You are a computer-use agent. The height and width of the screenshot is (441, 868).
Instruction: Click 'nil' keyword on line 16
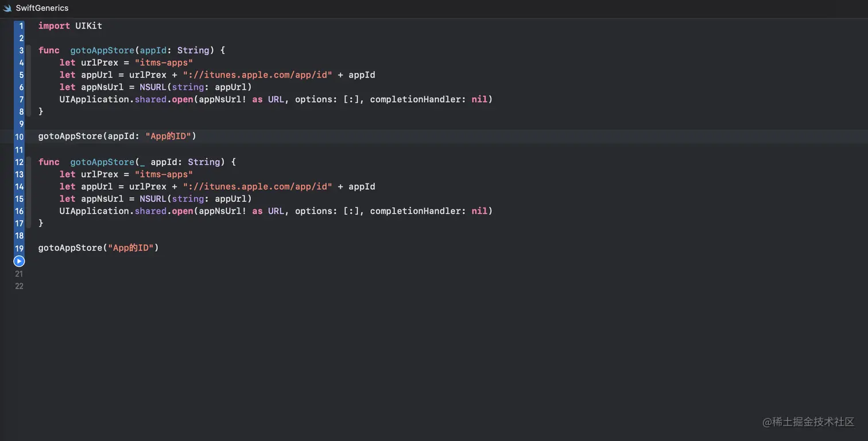click(479, 211)
